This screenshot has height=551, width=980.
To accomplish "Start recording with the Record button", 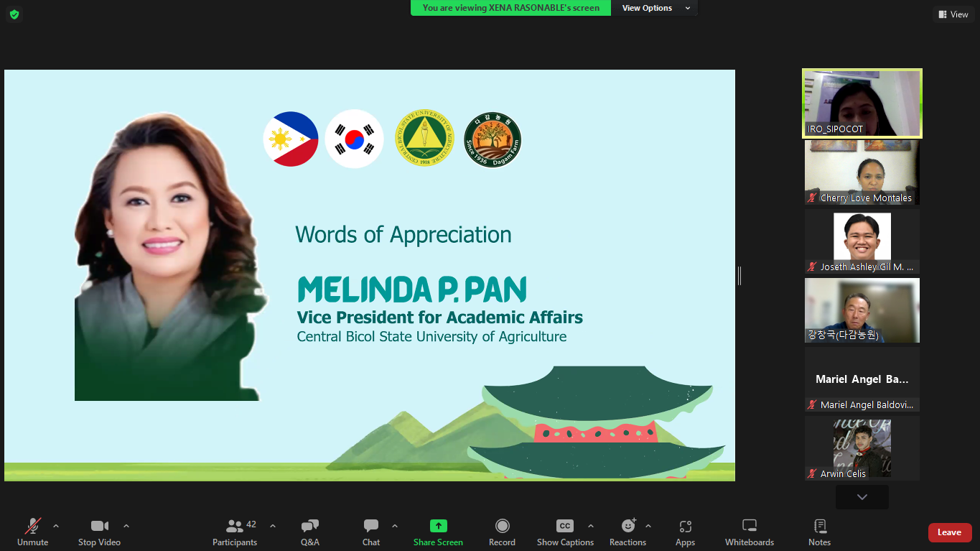I will pyautogui.click(x=502, y=532).
